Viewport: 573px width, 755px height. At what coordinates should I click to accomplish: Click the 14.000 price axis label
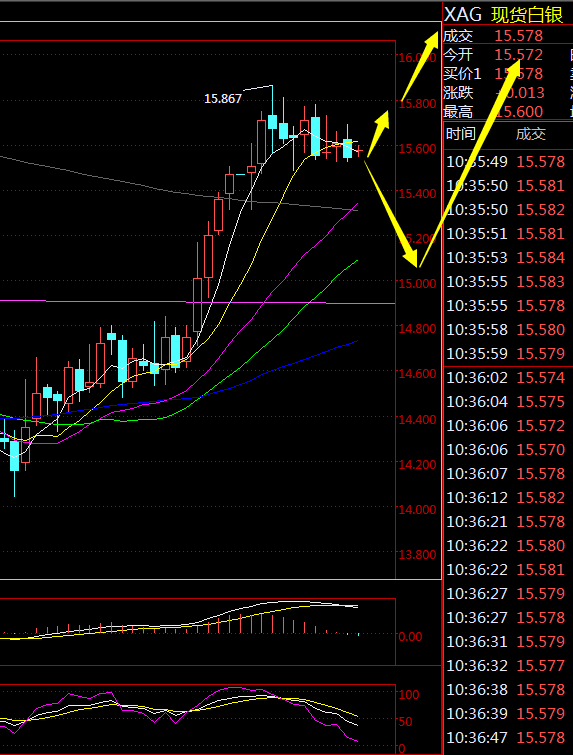pos(417,509)
